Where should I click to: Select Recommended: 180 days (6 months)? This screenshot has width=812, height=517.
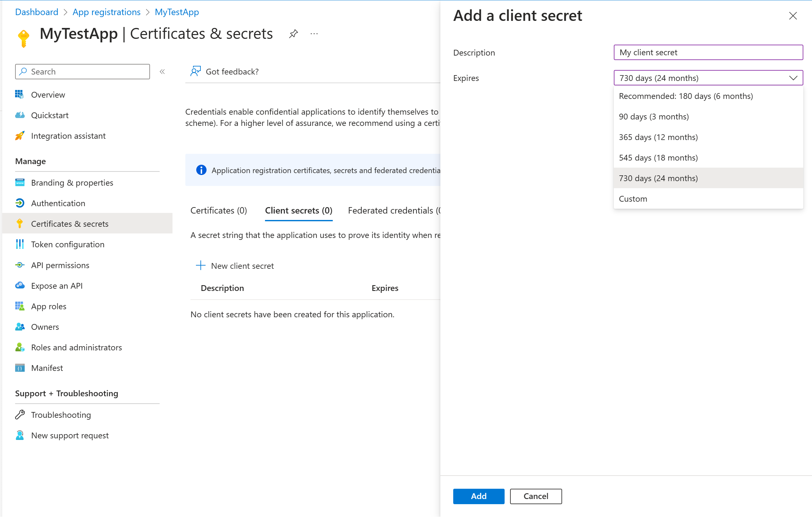click(708, 96)
